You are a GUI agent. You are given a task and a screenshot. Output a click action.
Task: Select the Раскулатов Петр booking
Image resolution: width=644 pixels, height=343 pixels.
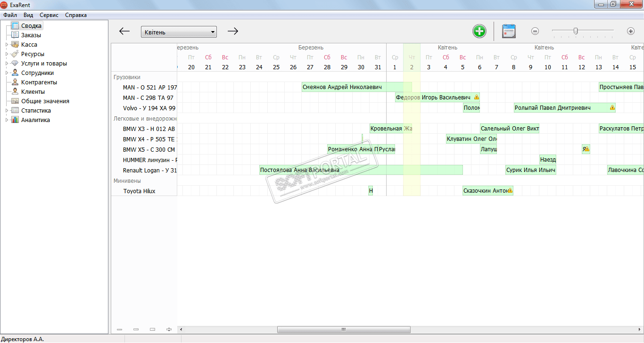pos(621,129)
